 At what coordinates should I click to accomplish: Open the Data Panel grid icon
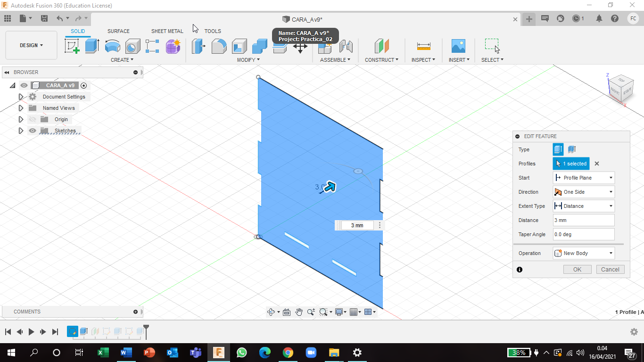(8, 18)
